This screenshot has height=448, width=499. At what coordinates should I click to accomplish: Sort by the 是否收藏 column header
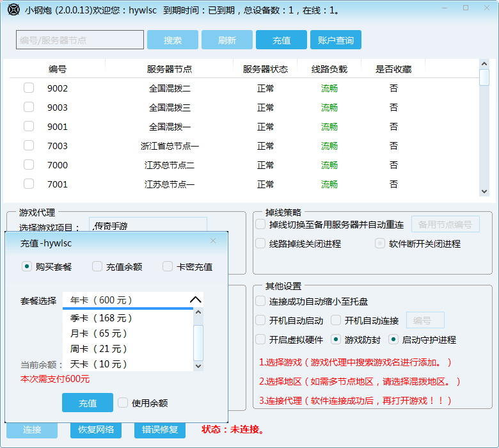point(393,68)
